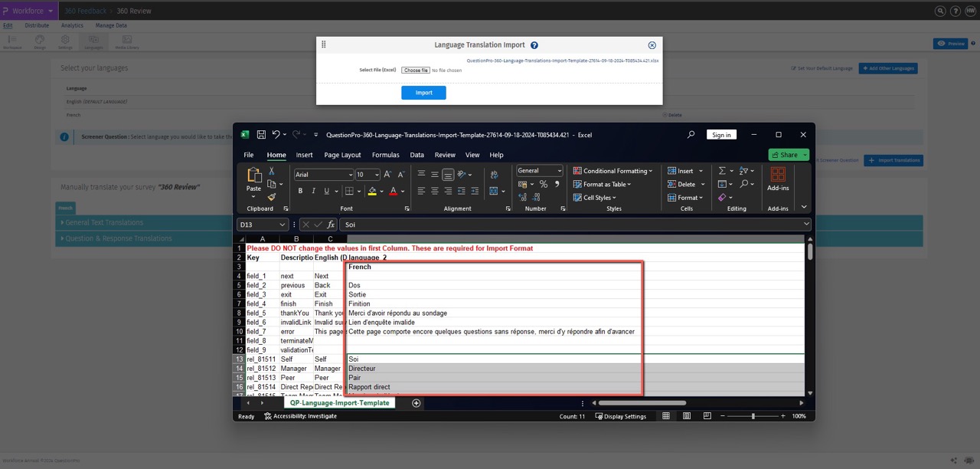
Task: Apply Conditional Formatting from the Styles group
Action: [612, 170]
